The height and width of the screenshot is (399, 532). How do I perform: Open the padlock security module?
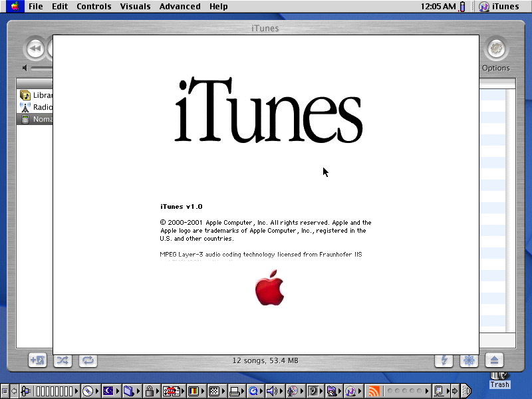[x=149, y=391]
